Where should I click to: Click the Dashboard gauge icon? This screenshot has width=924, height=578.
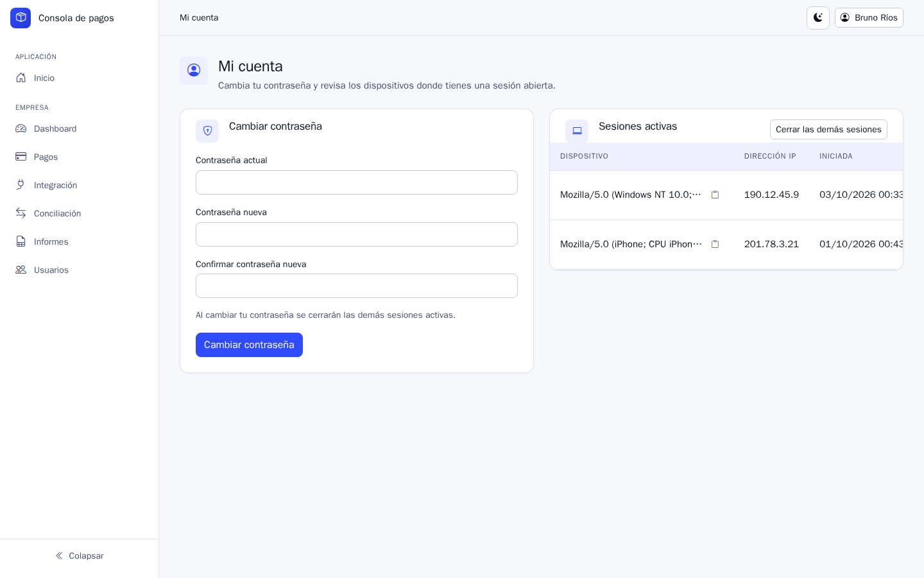[21, 128]
